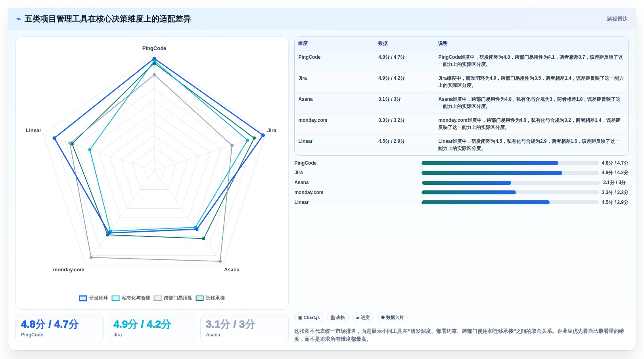This screenshot has width=644, height=359.
Task: Toggle the 研发闭环 legend swatch
Action: coord(83,298)
